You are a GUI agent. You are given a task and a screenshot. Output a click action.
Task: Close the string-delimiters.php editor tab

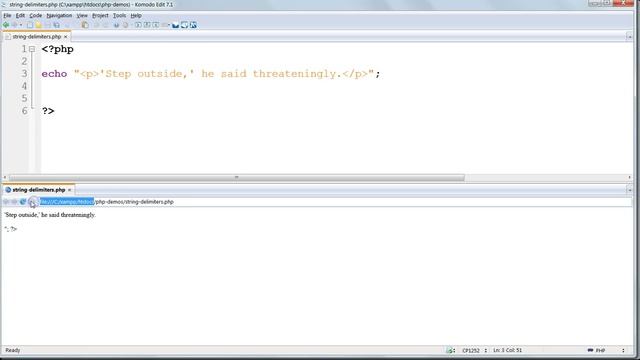click(65, 37)
